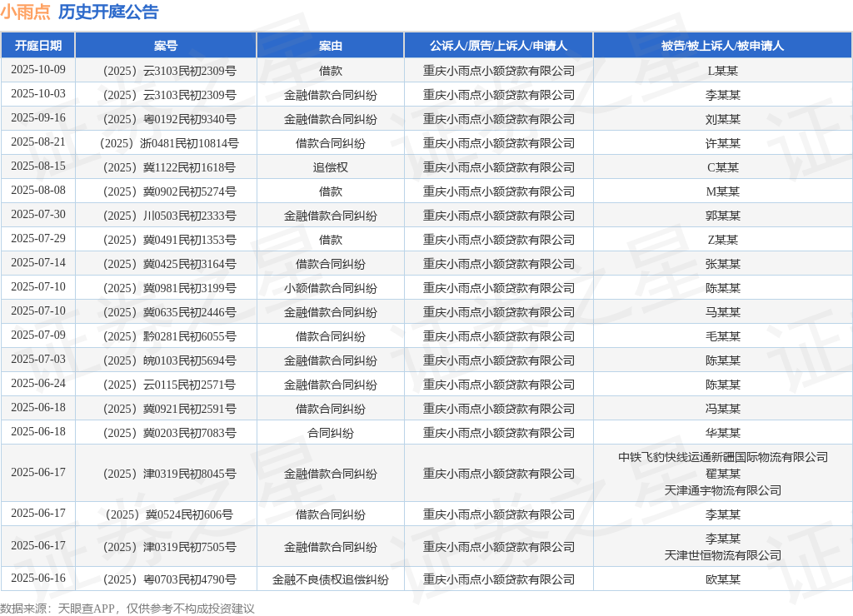
Task: Click case number (2025)冀0524民初606号
Action: pos(169,514)
